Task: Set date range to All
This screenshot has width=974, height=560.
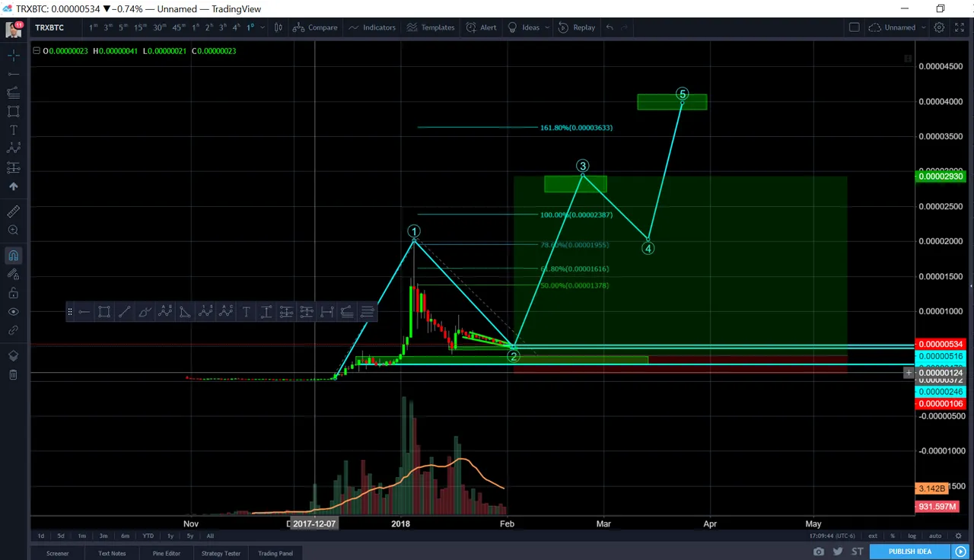Action: (x=210, y=536)
